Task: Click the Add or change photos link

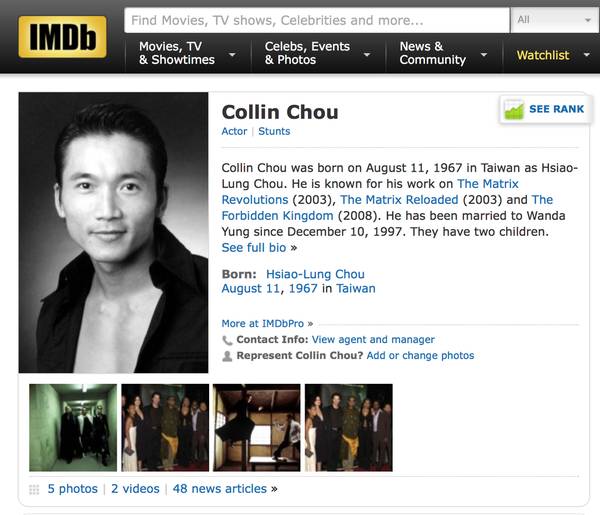Action: click(x=420, y=355)
